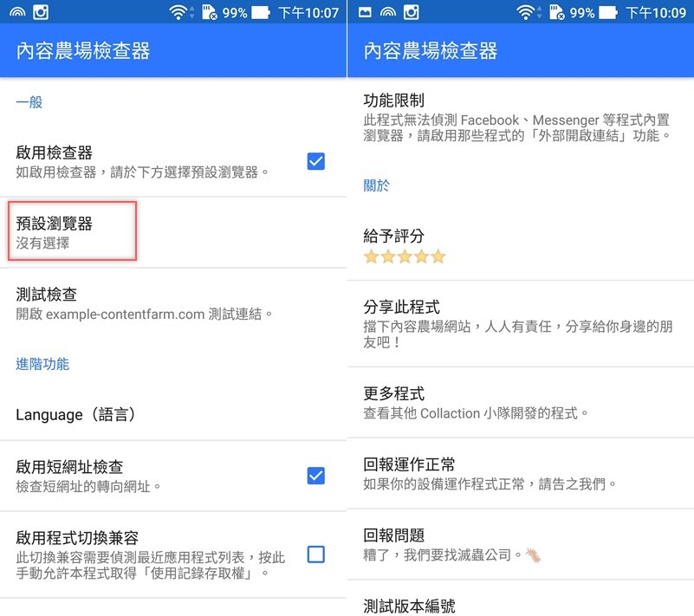694x616 pixels.
Task: Click the Instagram icon in left status bar
Action: coord(41,12)
